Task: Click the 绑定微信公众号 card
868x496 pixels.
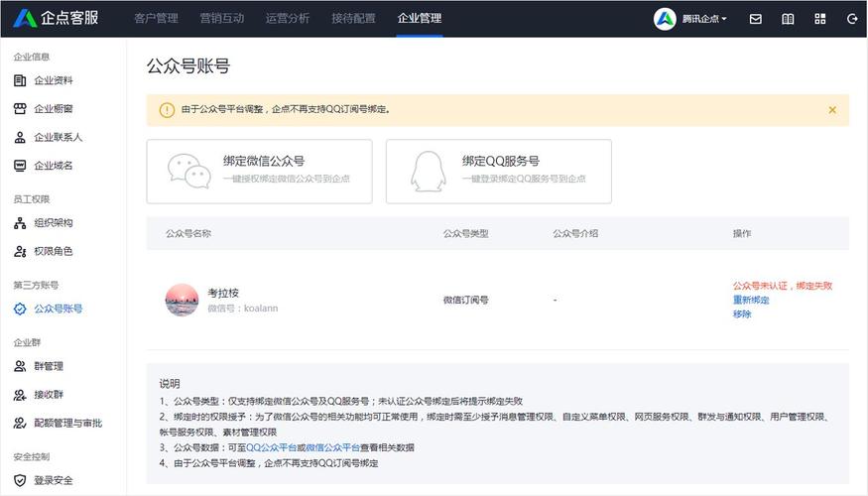Action: 259,172
